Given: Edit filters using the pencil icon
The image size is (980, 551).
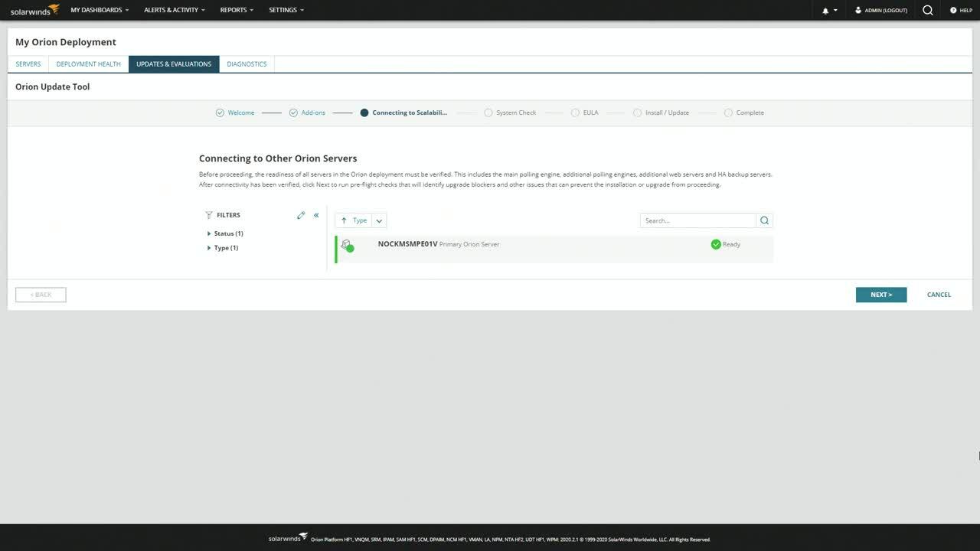Looking at the screenshot, I should click(301, 215).
